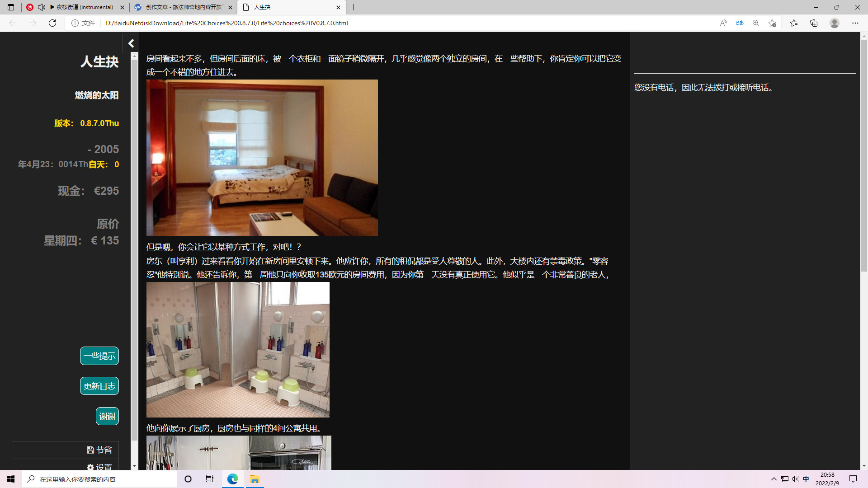
Task: Collapse the sidebar with the left chevron
Action: point(131,43)
